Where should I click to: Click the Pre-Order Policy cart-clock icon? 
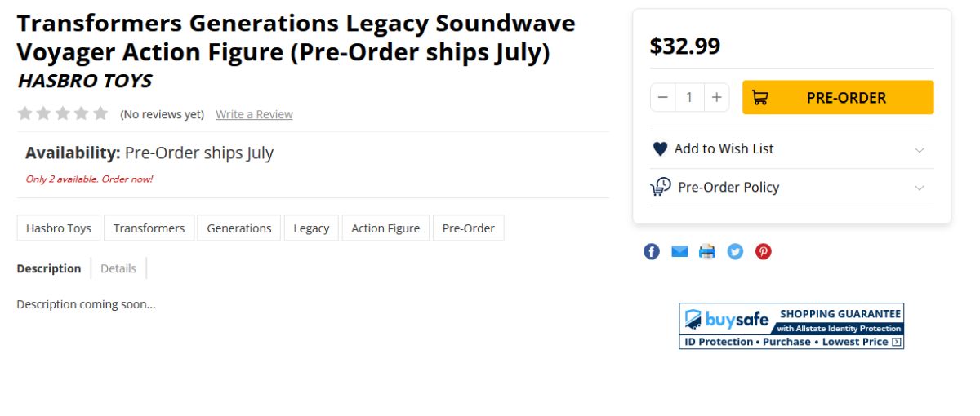[x=660, y=187]
